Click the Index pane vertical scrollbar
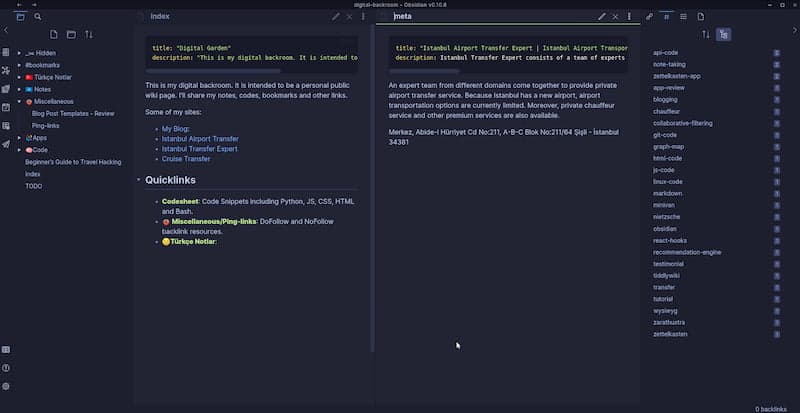Image resolution: width=800 pixels, height=413 pixels. click(x=372, y=189)
